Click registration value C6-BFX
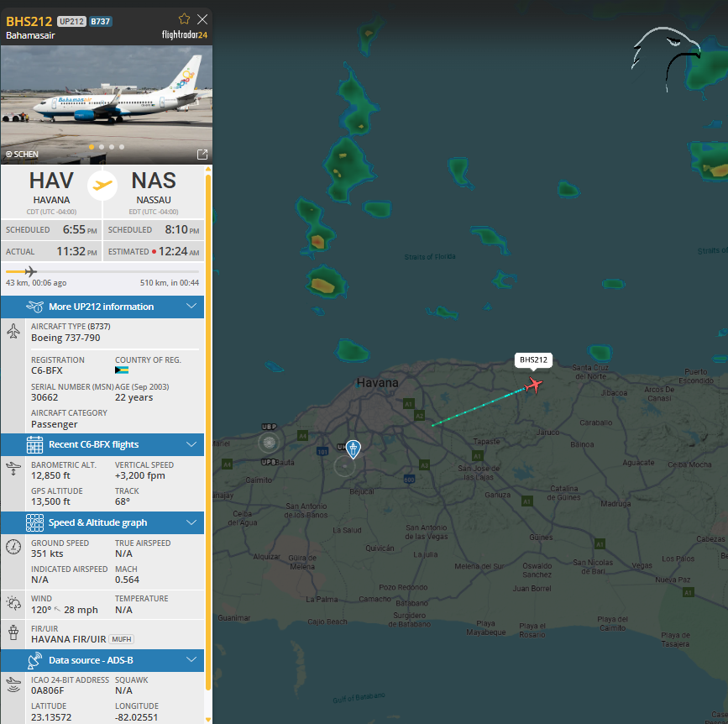This screenshot has width=728, height=724. click(47, 370)
